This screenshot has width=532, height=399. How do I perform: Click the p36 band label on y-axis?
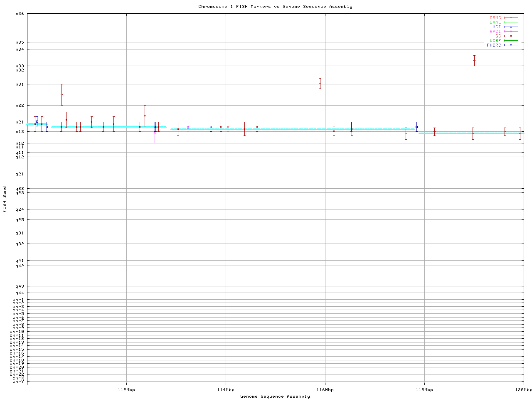[x=20, y=14]
